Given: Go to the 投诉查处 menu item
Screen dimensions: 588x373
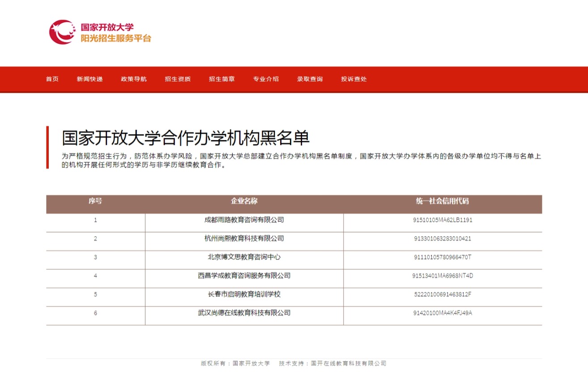Looking at the screenshot, I should 354,79.
